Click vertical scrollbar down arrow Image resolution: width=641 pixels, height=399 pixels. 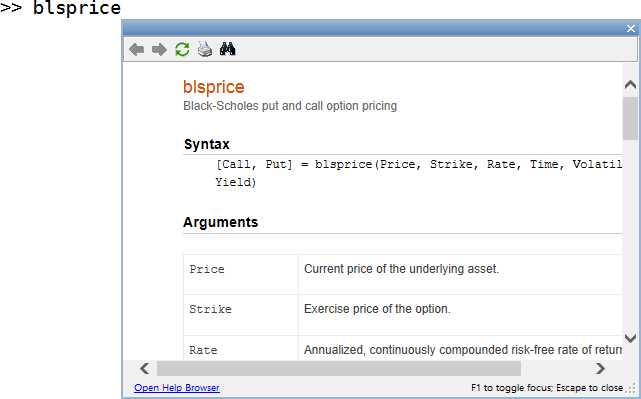[x=630, y=338]
